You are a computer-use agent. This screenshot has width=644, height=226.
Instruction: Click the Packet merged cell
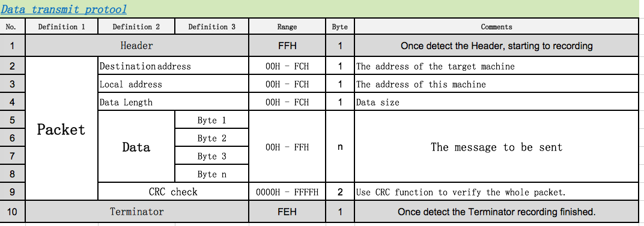(x=62, y=128)
